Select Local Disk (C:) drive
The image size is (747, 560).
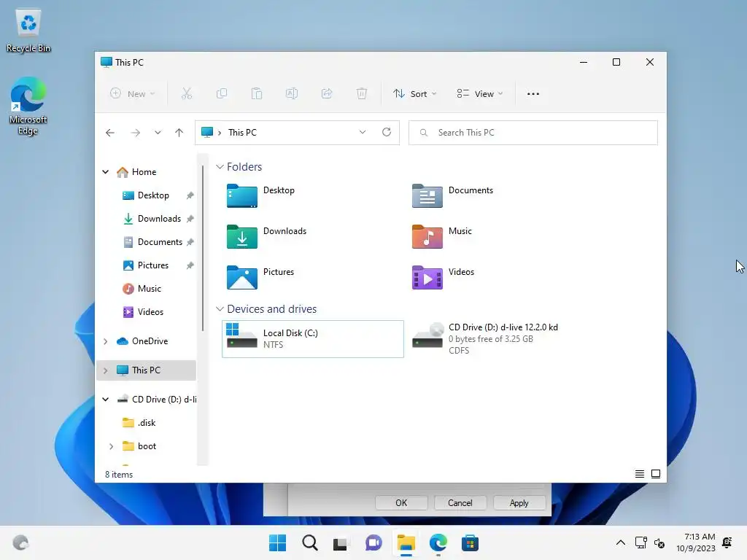(312, 338)
